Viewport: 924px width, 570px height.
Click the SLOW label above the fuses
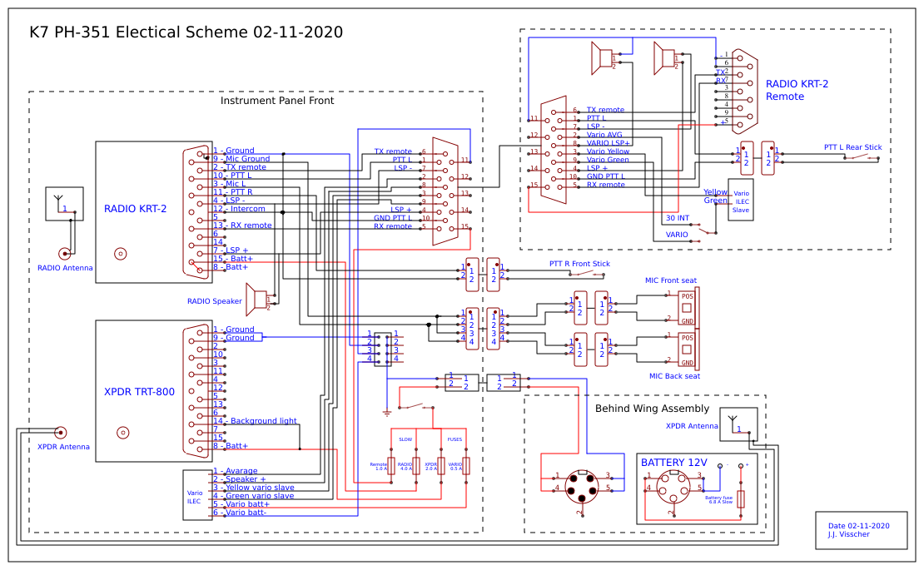(x=405, y=439)
